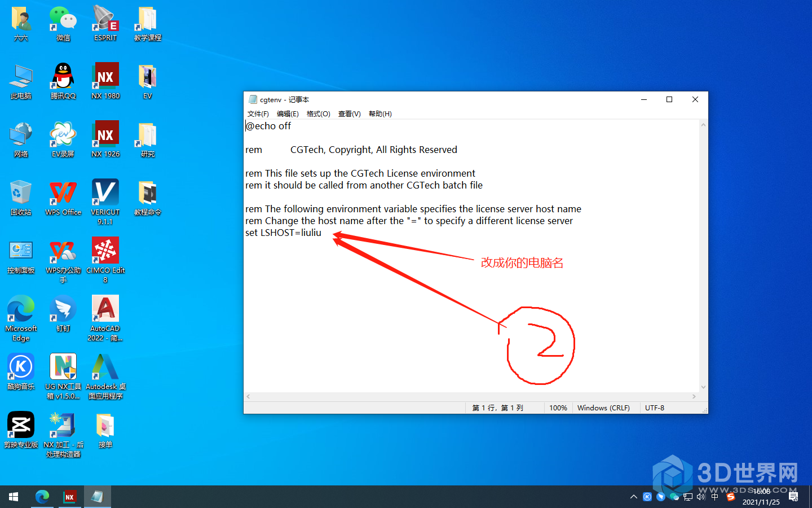
Task: Open the 网络 network icon
Action: point(21,139)
